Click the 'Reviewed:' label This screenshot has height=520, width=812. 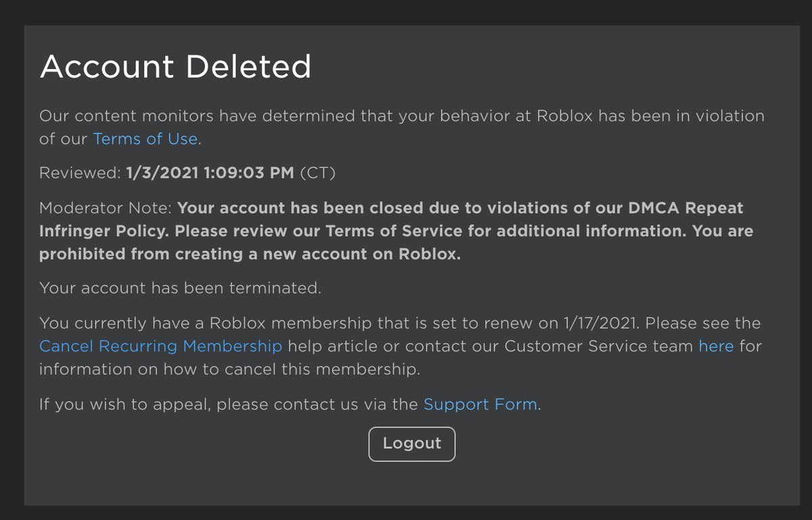point(80,173)
